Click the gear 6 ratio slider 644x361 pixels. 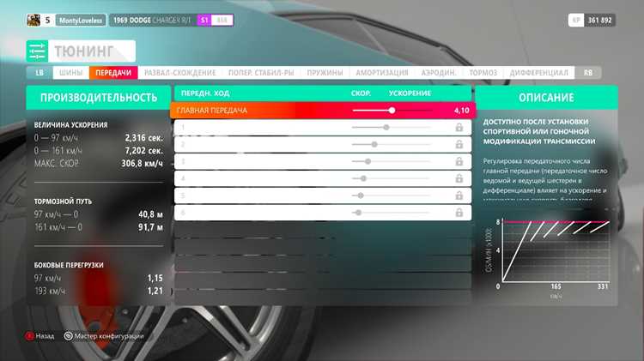[x=391, y=213]
